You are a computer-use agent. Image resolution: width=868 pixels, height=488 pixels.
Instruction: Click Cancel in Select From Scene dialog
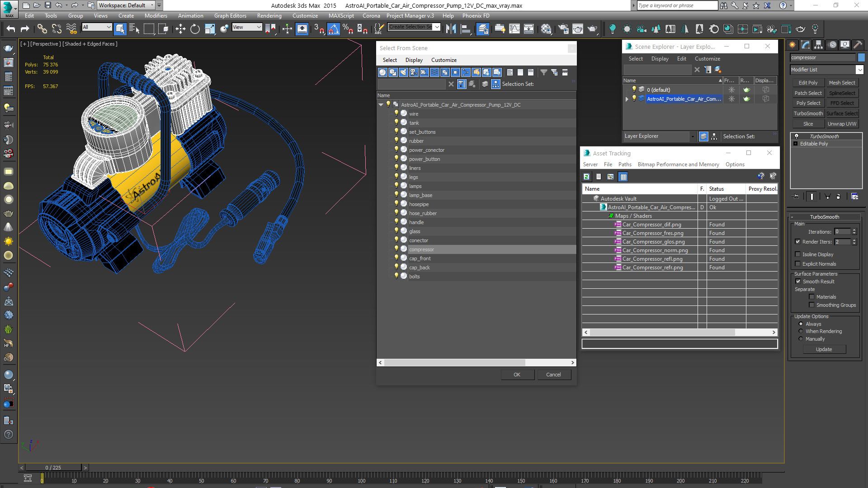[x=553, y=375]
